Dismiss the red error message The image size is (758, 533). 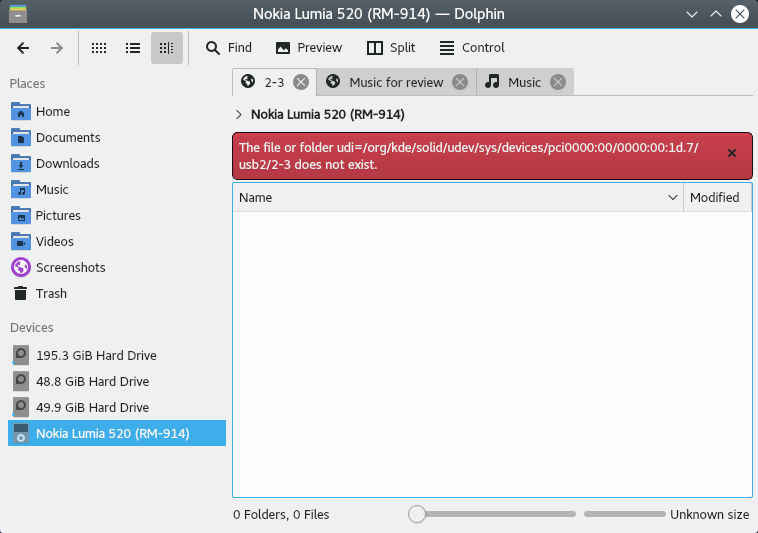[x=732, y=153]
